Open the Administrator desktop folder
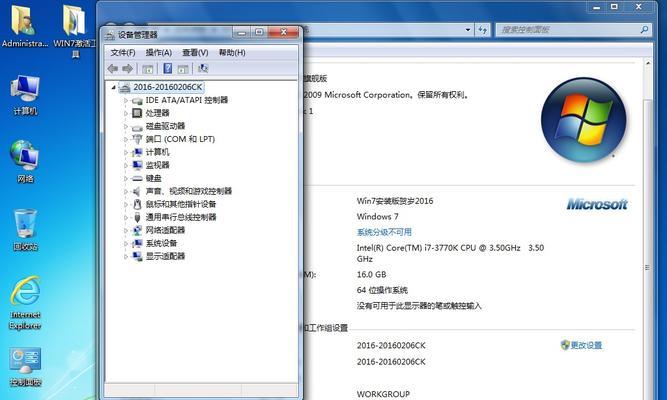Viewport: 667px width, 400px height. [24, 26]
